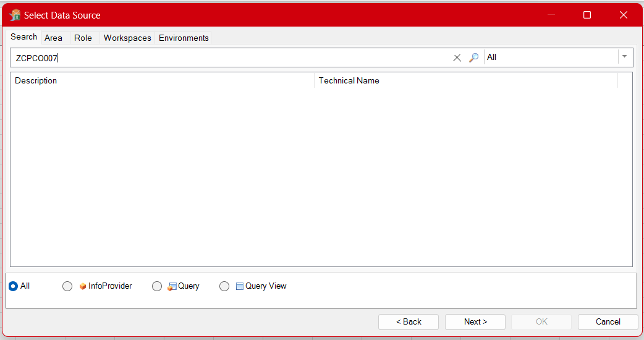
Task: Choose the InfoProvider radio option
Action: 67,286
